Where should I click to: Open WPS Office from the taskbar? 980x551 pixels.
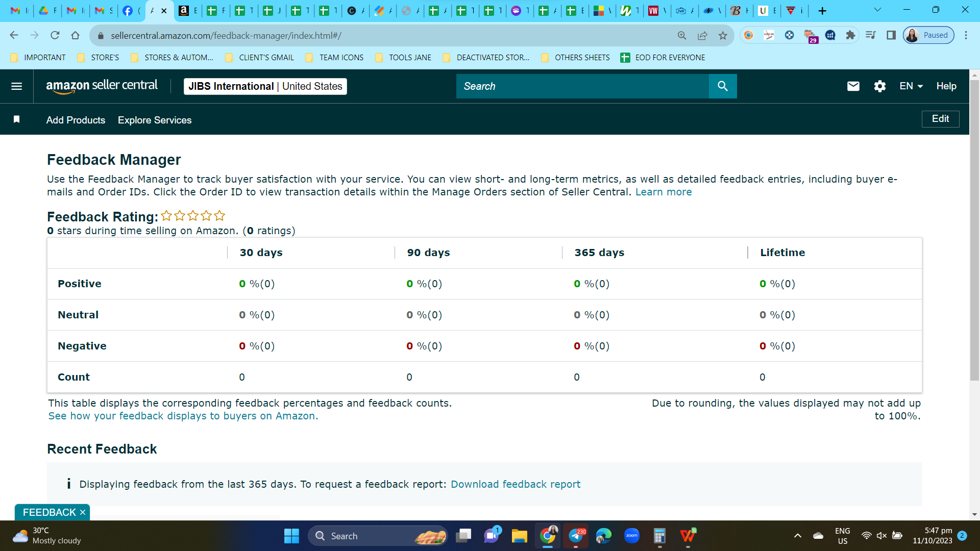pyautogui.click(x=688, y=536)
